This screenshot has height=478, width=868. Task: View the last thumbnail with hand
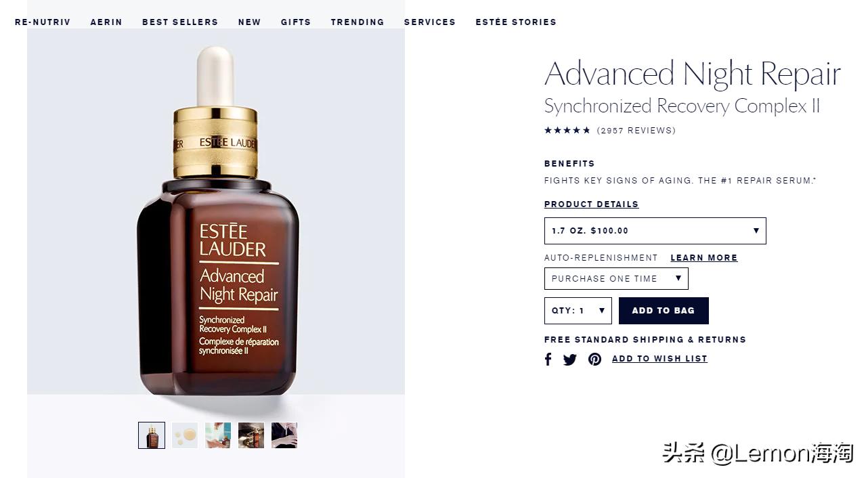pos(284,435)
